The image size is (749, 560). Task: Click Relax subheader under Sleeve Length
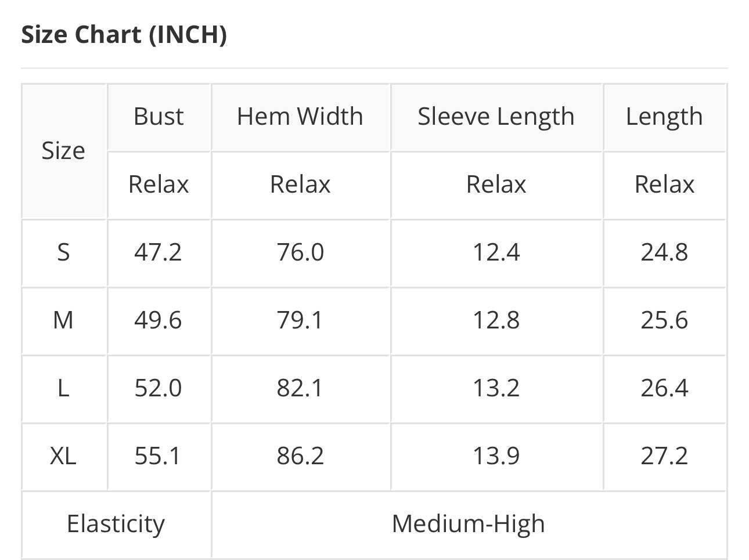(496, 185)
